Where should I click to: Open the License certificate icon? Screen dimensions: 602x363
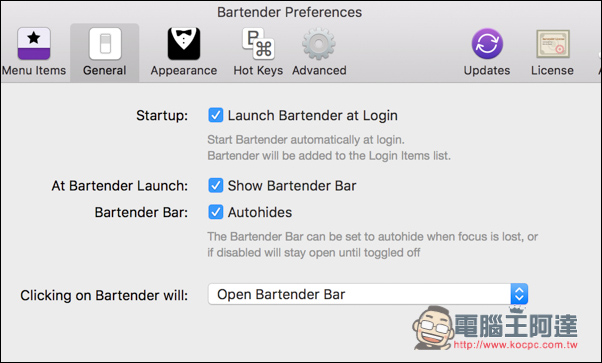pyautogui.click(x=552, y=44)
